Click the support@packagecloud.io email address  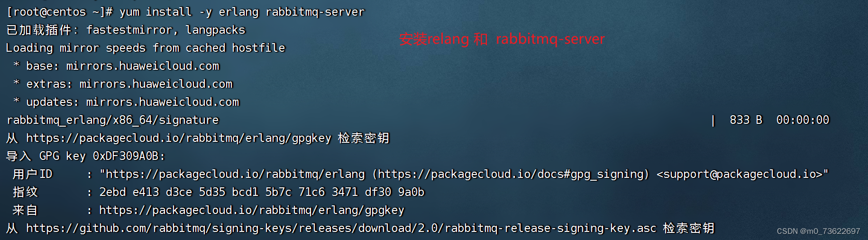739,174
